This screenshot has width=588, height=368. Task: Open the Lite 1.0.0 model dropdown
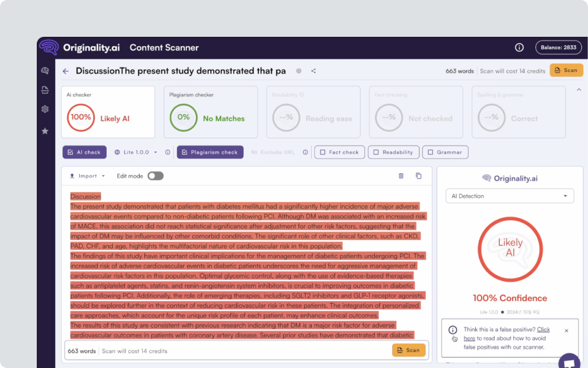(x=136, y=152)
